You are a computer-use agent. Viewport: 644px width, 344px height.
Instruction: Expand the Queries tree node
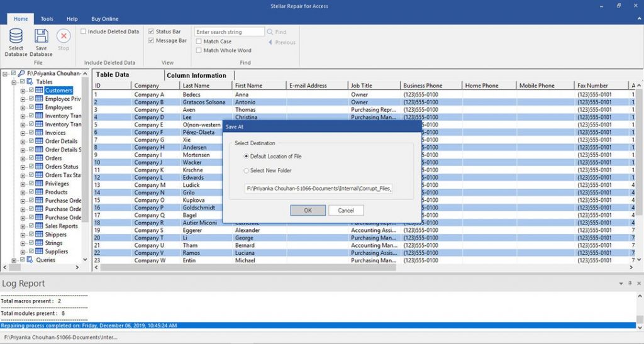14,260
